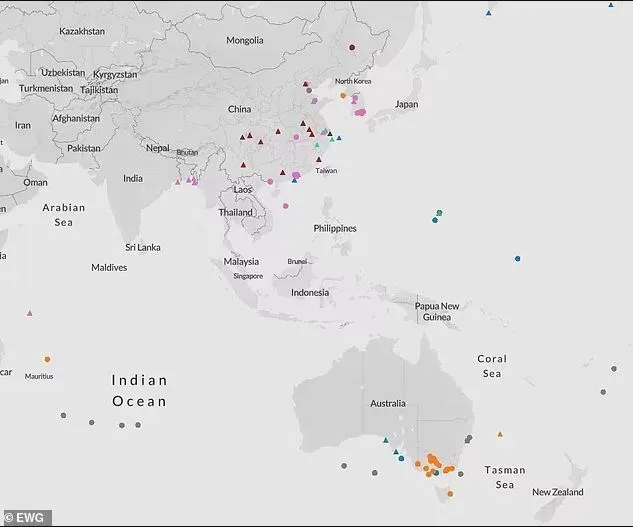This screenshot has height=527, width=633.
Task: Select the Taiwan label
Action: pos(326,170)
